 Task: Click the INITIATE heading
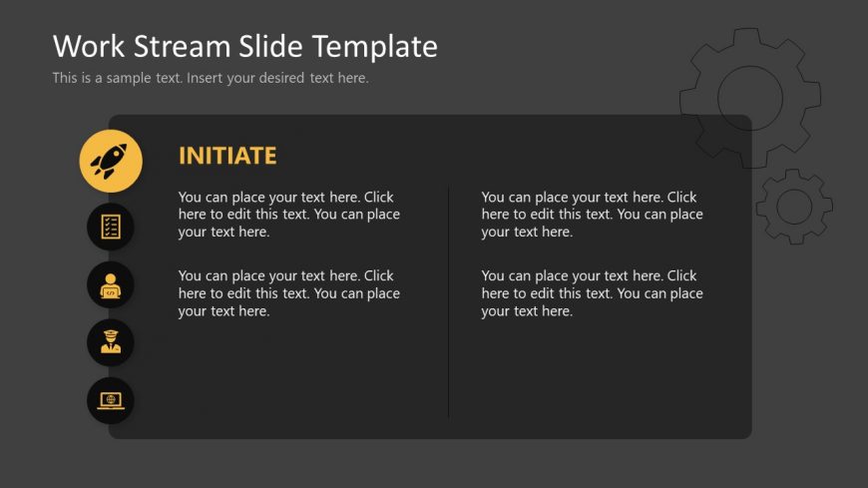(x=227, y=156)
